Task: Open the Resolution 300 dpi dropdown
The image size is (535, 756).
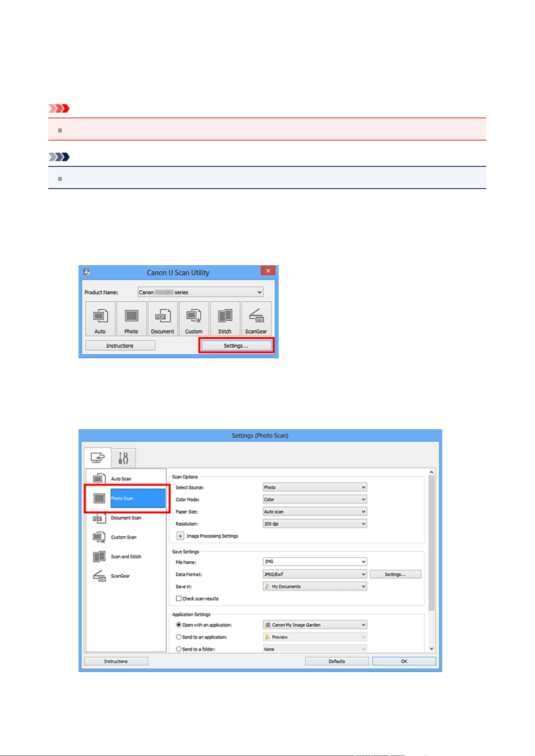Action: pyautogui.click(x=315, y=524)
